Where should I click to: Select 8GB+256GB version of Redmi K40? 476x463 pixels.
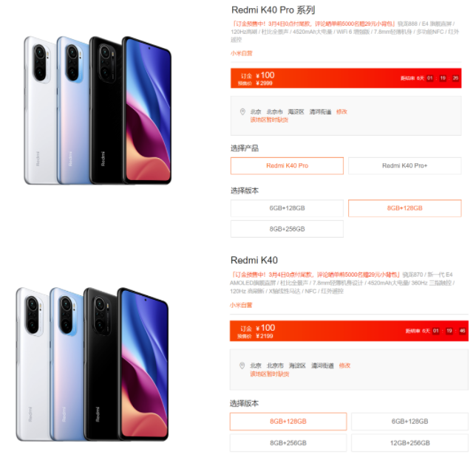click(288, 443)
